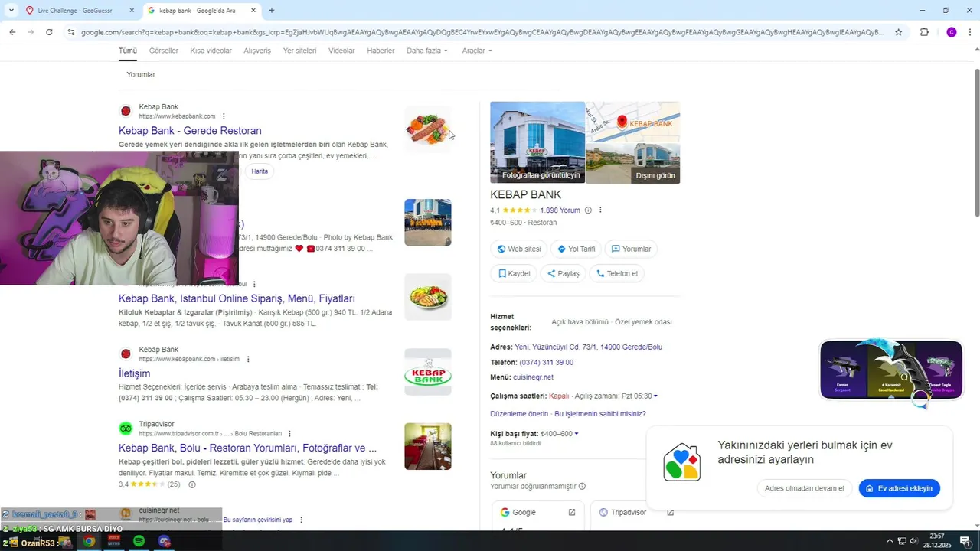
Task: Select the Tümü search tab
Action: point(128,51)
